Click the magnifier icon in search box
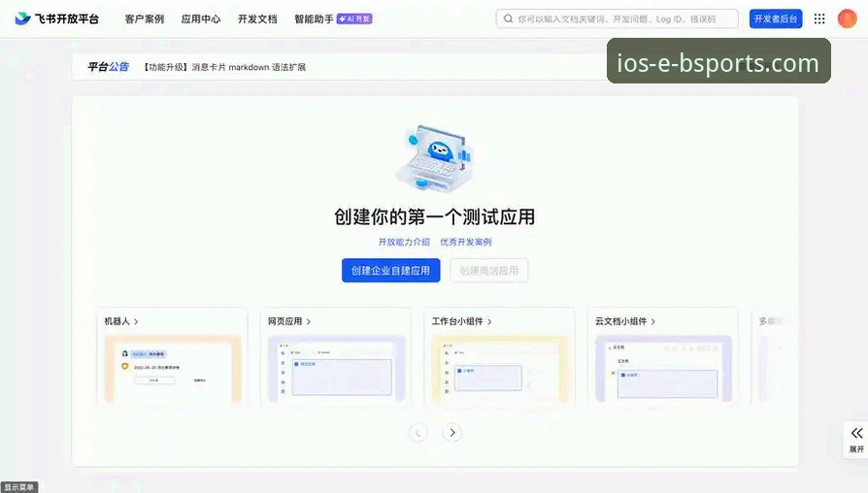The image size is (868, 493). tap(508, 18)
